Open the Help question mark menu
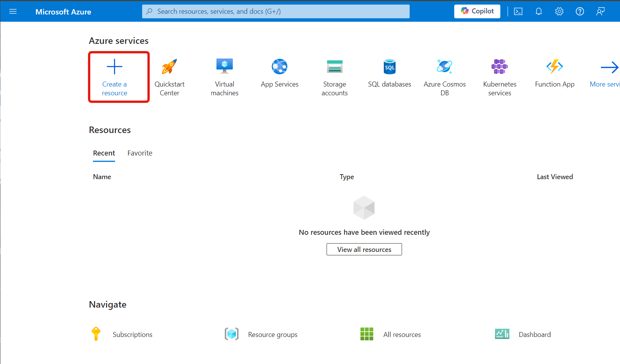Screen dimensions: 620x364 point(580,11)
